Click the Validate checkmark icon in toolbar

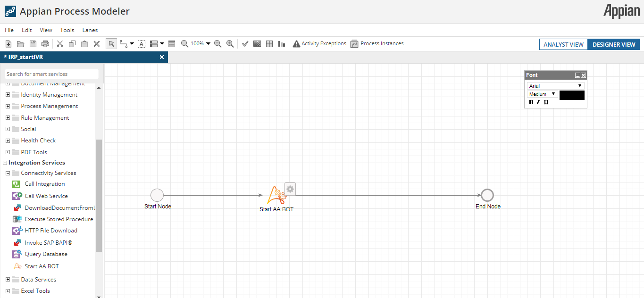tap(245, 44)
